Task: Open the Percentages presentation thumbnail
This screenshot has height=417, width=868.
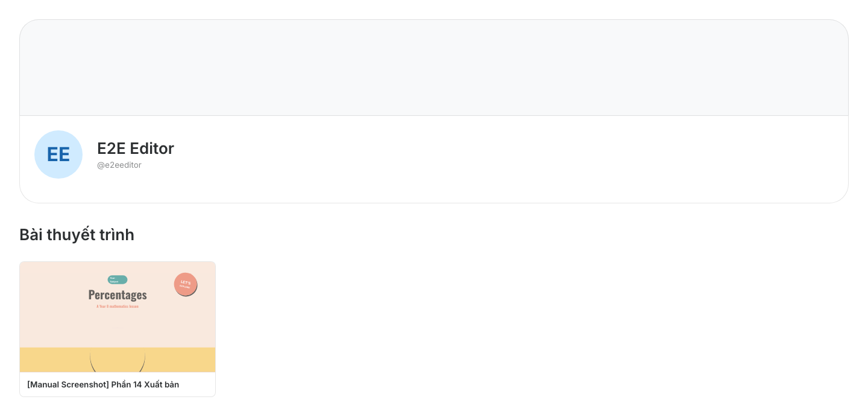Action: 118,317
